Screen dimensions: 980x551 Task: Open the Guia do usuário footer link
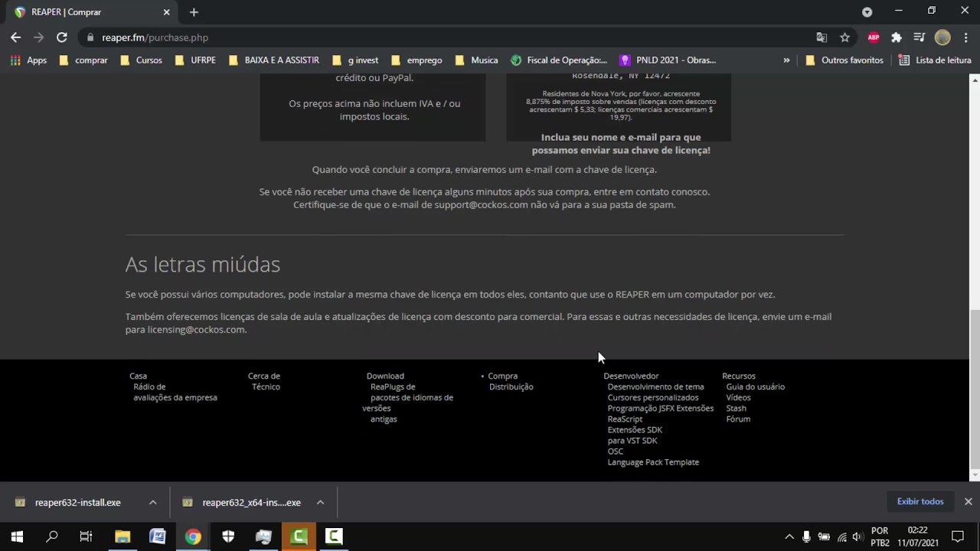[755, 386]
